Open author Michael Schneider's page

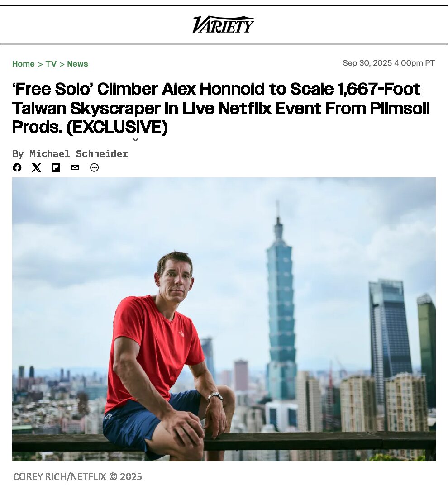click(x=79, y=154)
